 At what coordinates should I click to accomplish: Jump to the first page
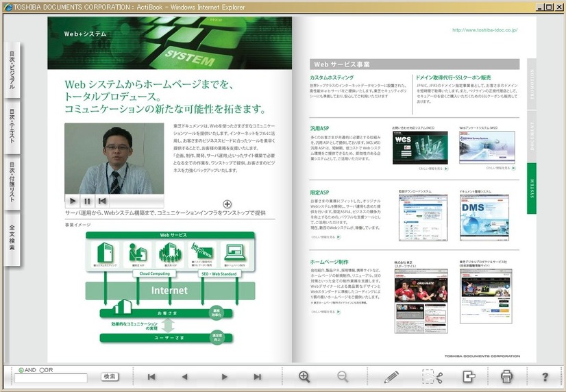[x=151, y=377]
